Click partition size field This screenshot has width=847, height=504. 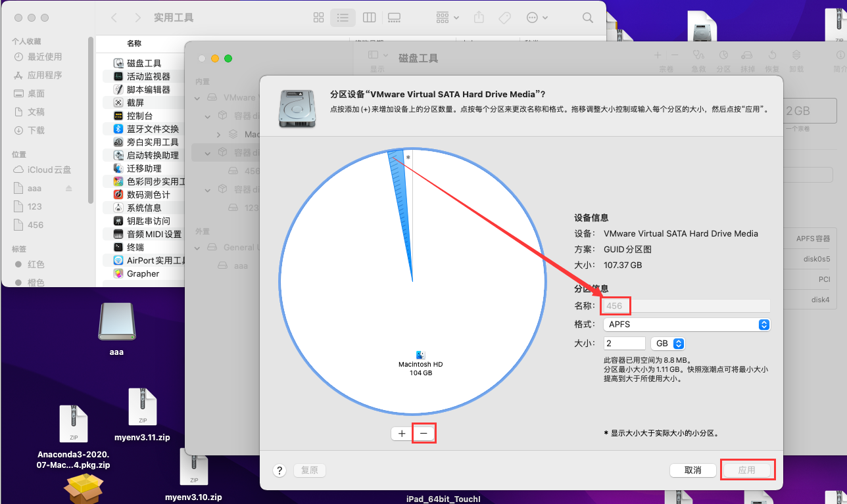(x=624, y=344)
